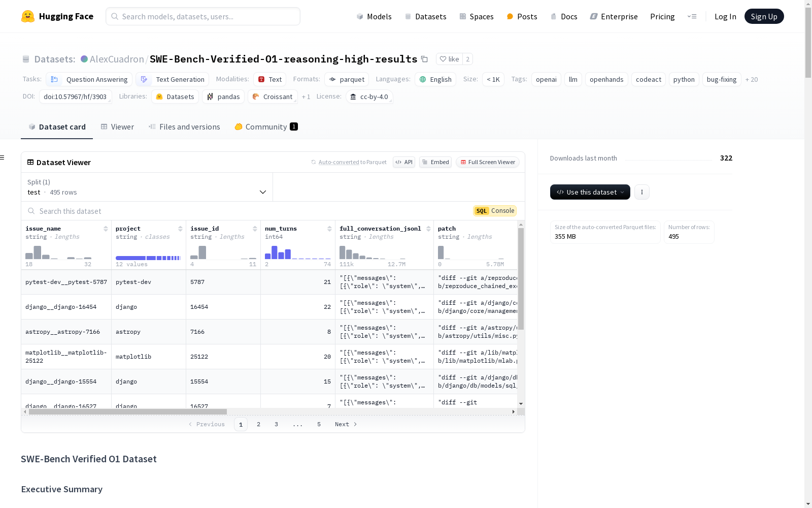This screenshot has width=812, height=508.
Task: Click the AlexCuadron author link
Action: coord(117,59)
